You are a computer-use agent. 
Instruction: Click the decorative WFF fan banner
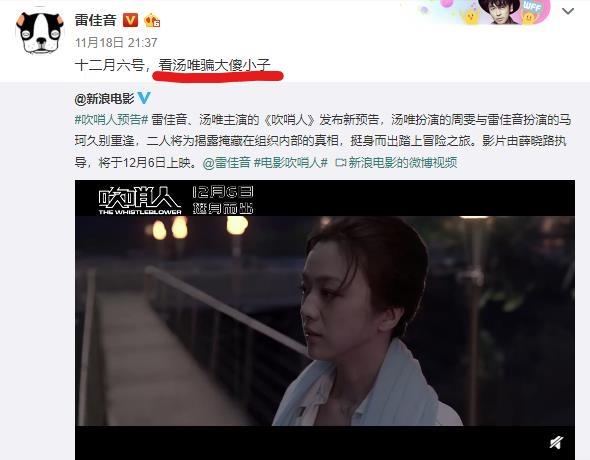[485, 12]
